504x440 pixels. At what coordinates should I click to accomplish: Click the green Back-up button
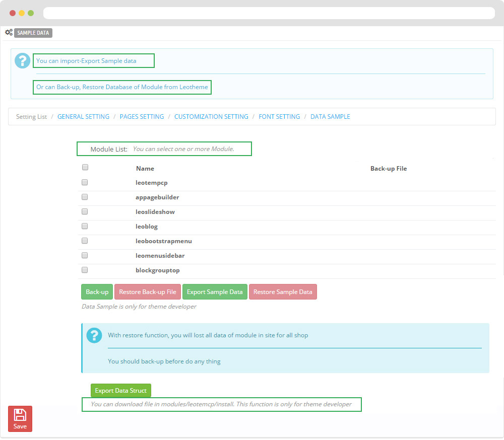click(x=97, y=292)
